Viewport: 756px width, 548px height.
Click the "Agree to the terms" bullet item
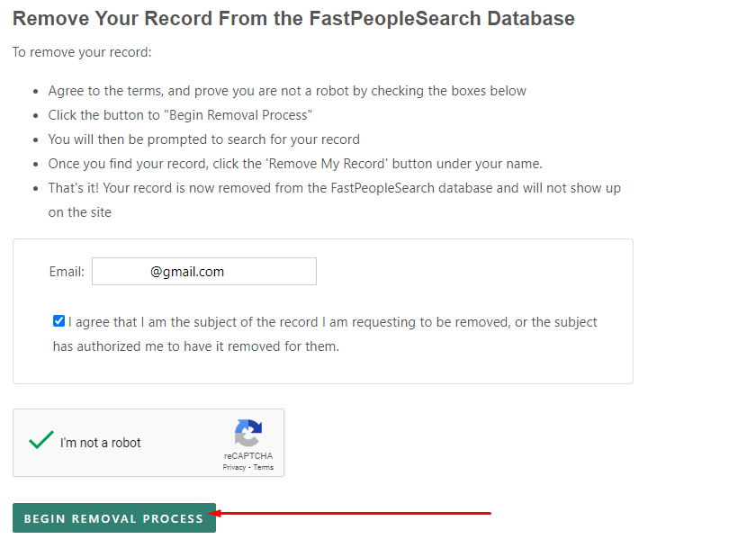(287, 91)
